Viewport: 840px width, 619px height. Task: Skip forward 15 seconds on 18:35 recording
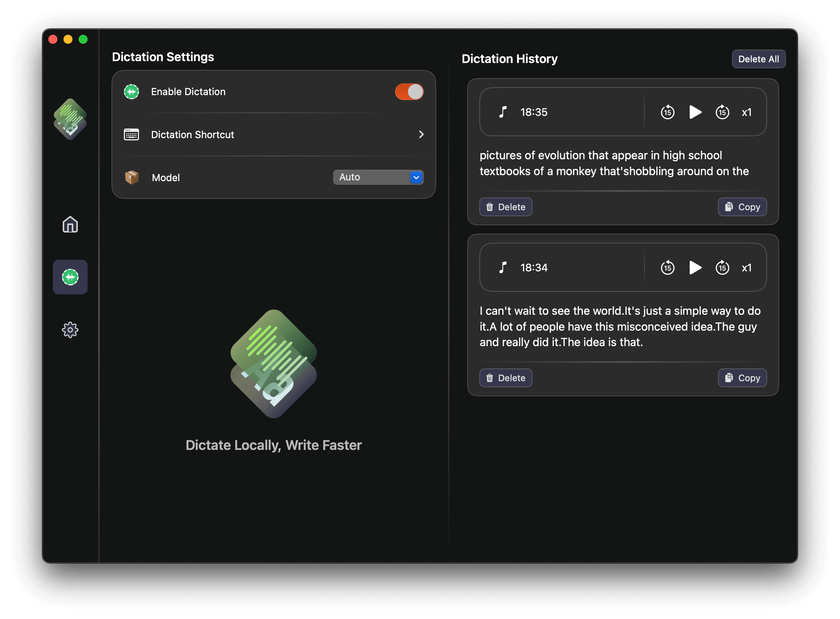pos(722,112)
